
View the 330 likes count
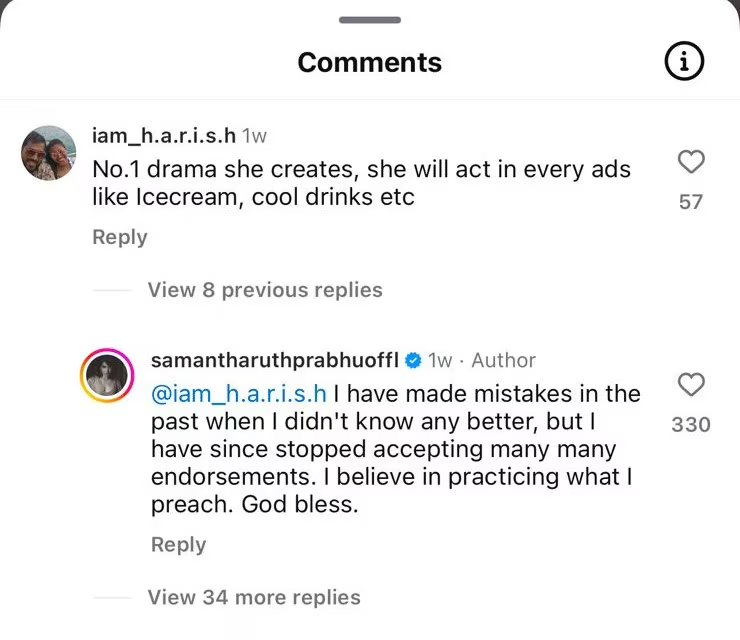(x=691, y=425)
